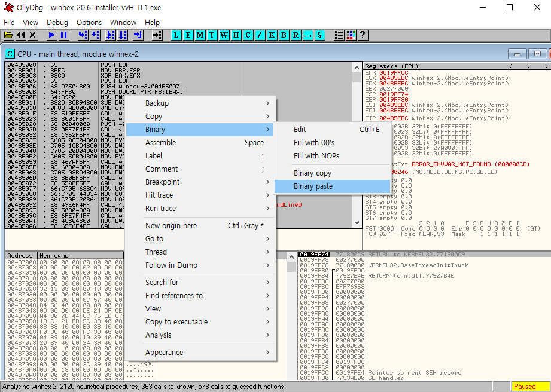Open Threads window with T button
Screen dimensions: 551x392
(x=212, y=35)
